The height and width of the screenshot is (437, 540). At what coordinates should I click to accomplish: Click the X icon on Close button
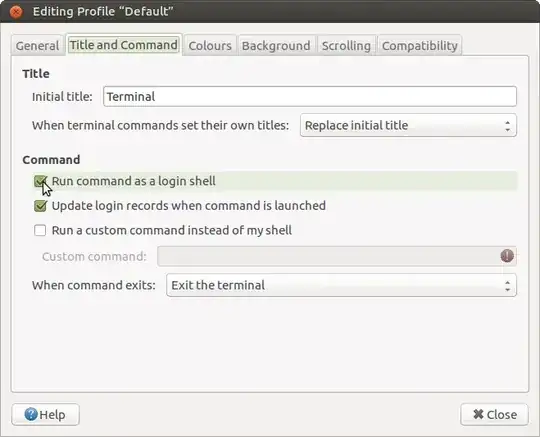point(478,414)
